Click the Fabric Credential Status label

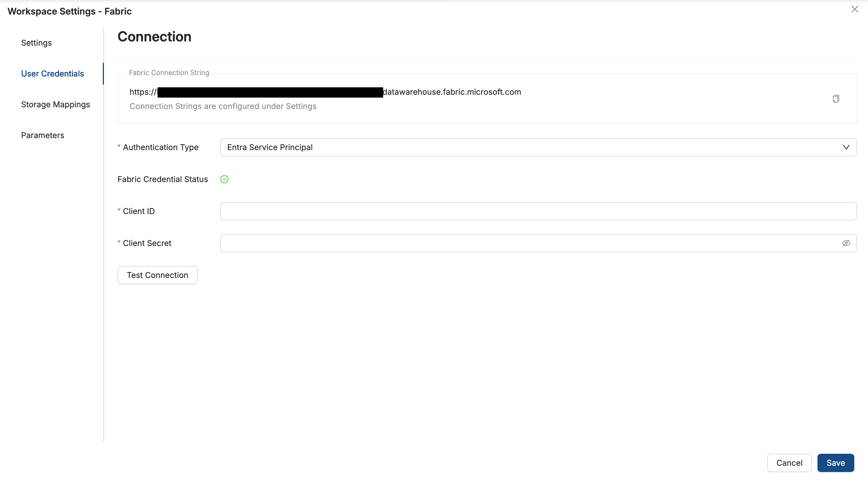[163, 179]
